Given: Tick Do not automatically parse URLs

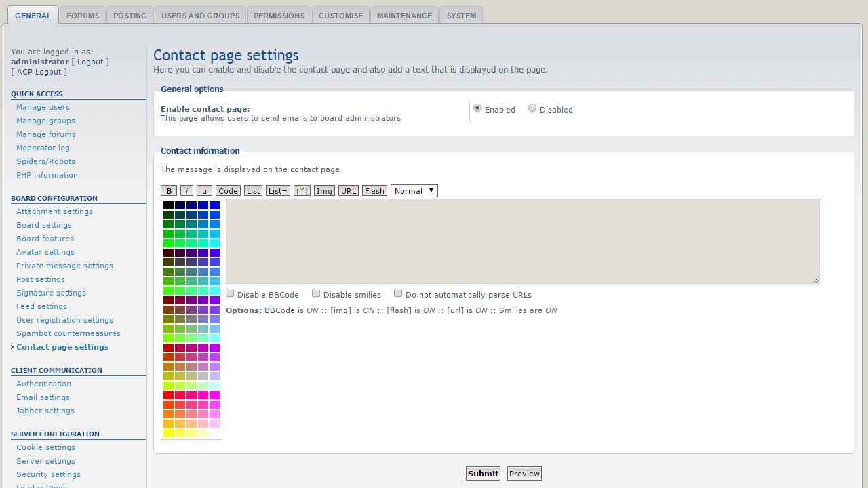Looking at the screenshot, I should tap(398, 293).
